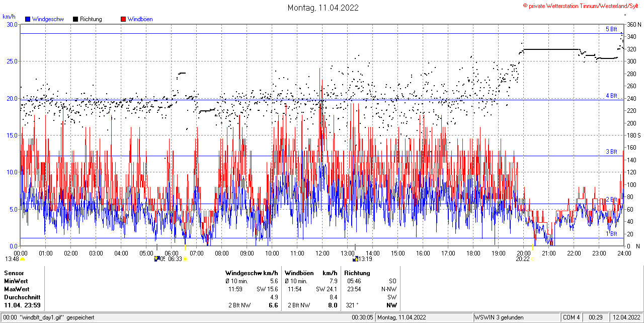Click the moon icon under 05:00
644x323 pixels.
[157, 259]
